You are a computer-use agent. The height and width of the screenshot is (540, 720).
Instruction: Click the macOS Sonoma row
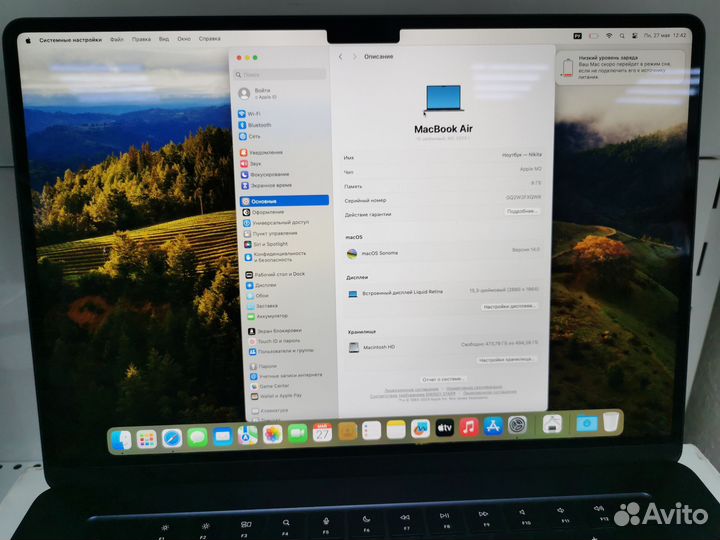[x=442, y=253]
